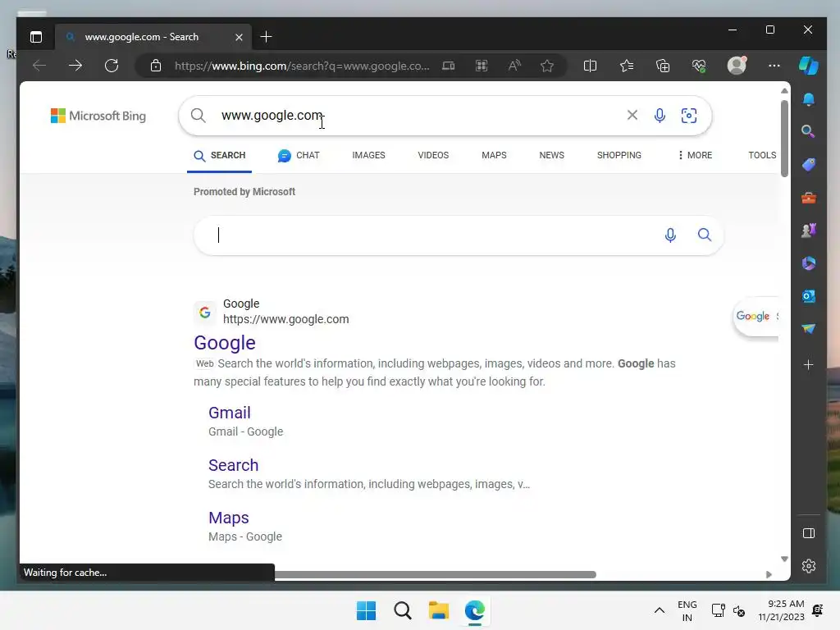Open the Favorites list icon

(x=626, y=66)
